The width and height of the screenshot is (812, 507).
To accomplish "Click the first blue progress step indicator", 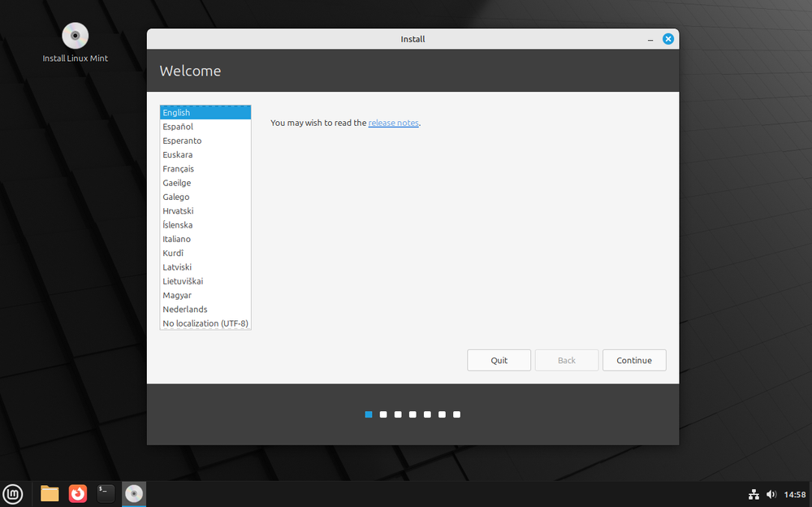I will pos(368,414).
